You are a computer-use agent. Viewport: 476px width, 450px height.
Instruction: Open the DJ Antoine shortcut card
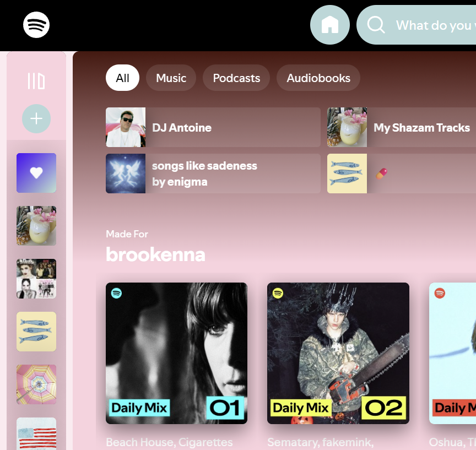[x=213, y=127]
